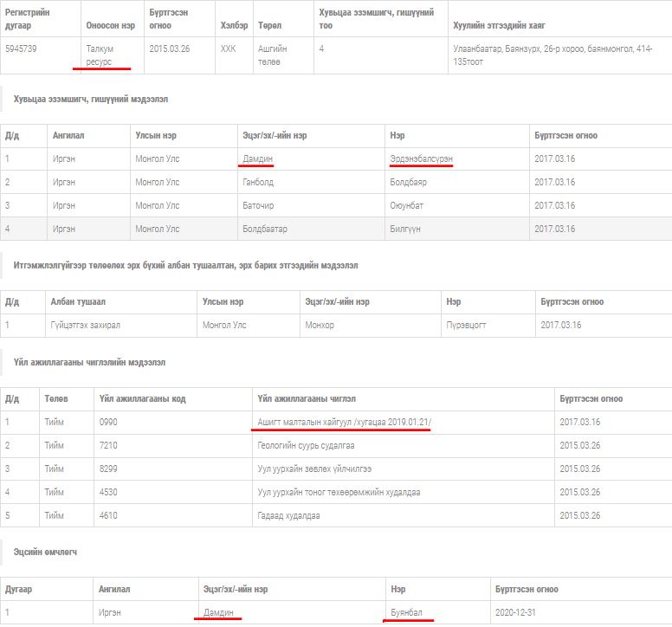Screen dimensions: 672x627
Task: Select the Гадаад худалдаа activity
Action: click(288, 515)
